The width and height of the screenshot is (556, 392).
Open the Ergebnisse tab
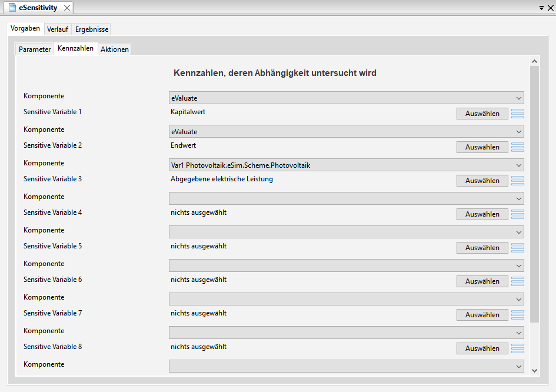point(91,29)
